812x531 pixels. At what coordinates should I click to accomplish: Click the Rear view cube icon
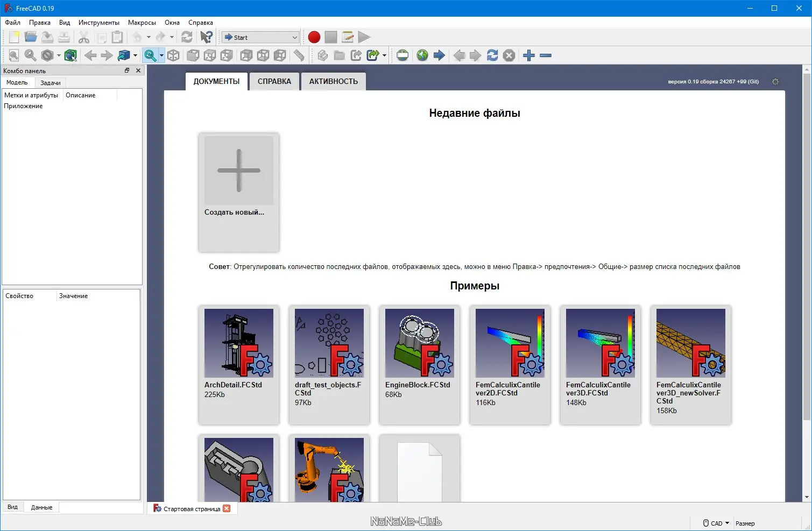click(246, 55)
